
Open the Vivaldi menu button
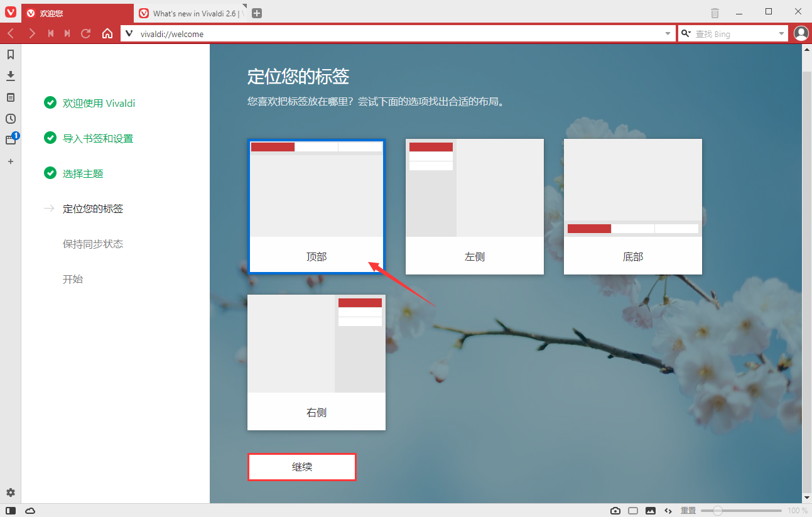coord(10,12)
